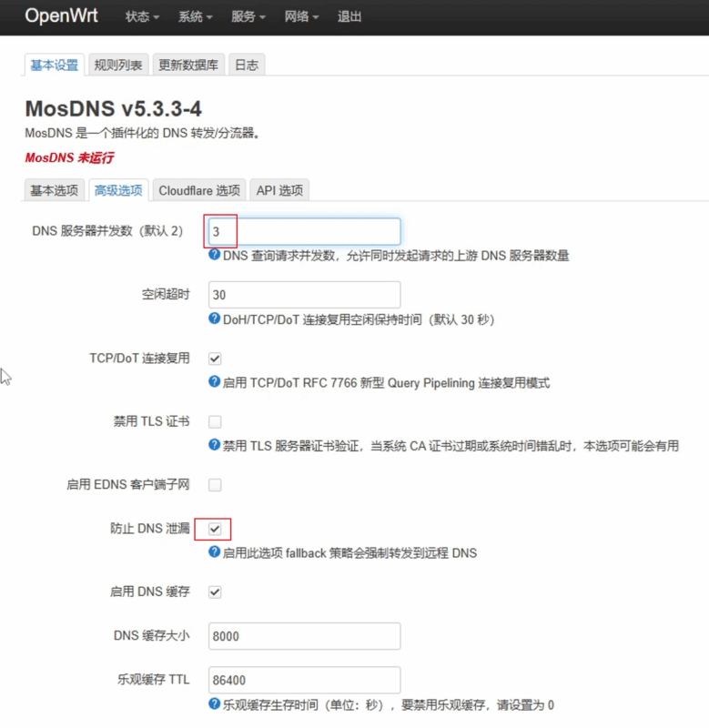Focus DNS 缓存大小 input field
The height and width of the screenshot is (728, 709).
point(304,636)
